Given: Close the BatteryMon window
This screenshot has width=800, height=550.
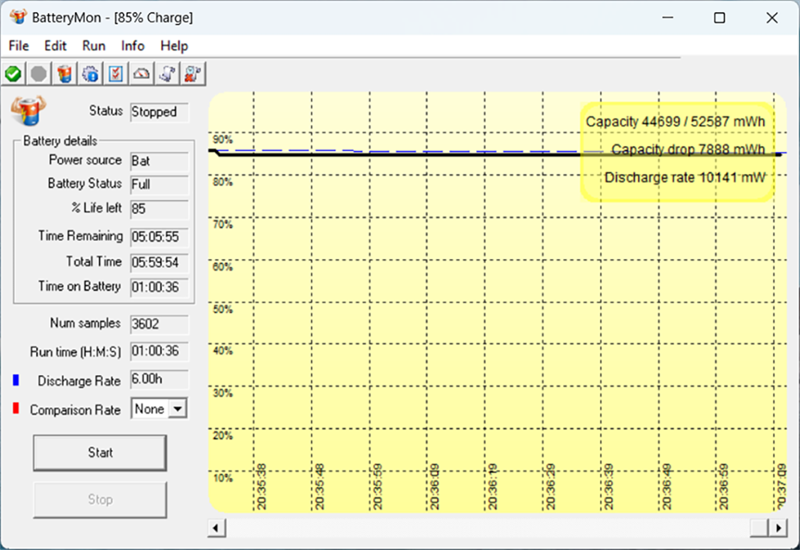Looking at the screenshot, I should coord(772,18).
